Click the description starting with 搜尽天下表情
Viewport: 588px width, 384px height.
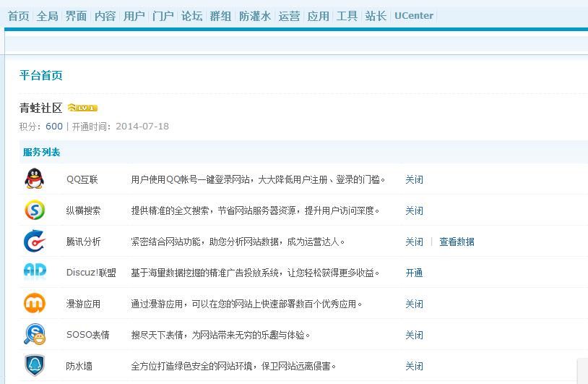(x=220, y=335)
